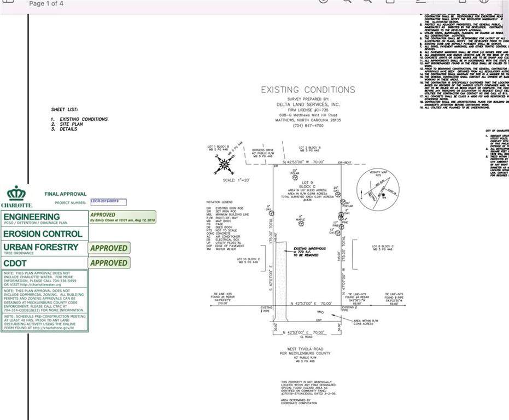Click the "LOT 8 BLOCK C" label
Screen dimensions: 509x420
[383, 248]
